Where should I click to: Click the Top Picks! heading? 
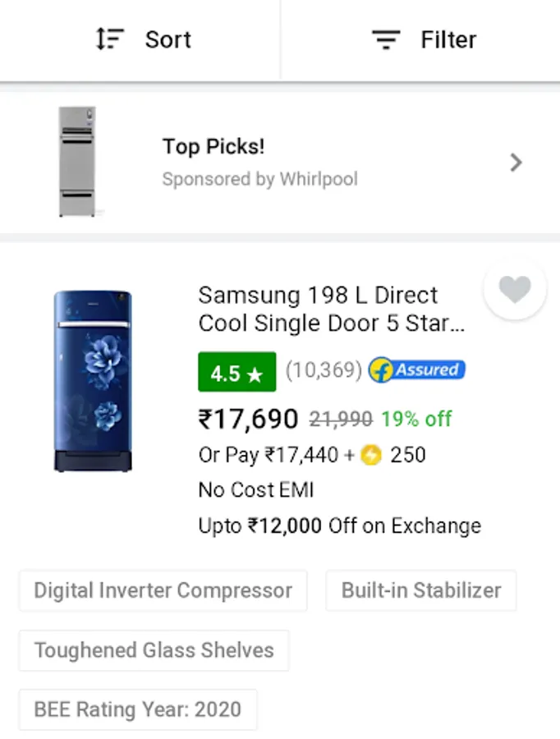pos(213,147)
